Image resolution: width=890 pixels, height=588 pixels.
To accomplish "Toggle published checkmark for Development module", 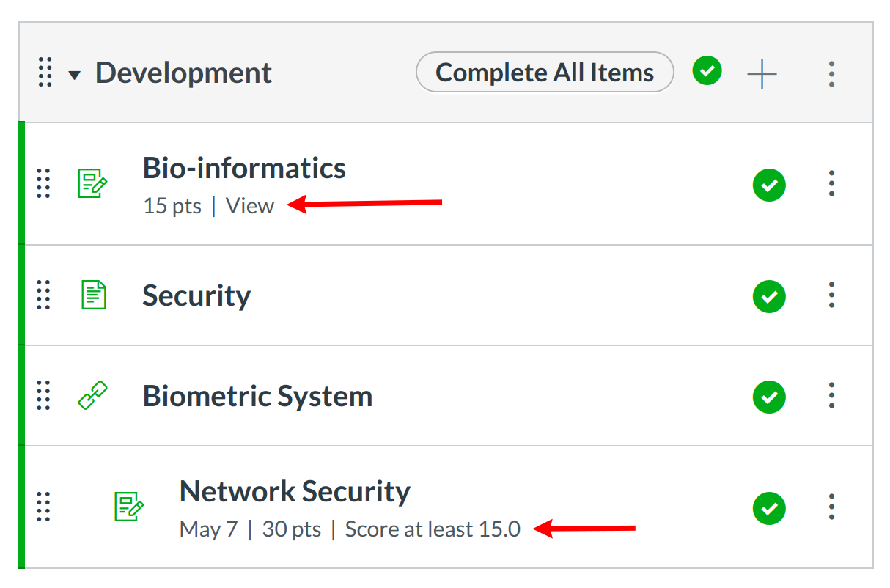I will point(707,71).
